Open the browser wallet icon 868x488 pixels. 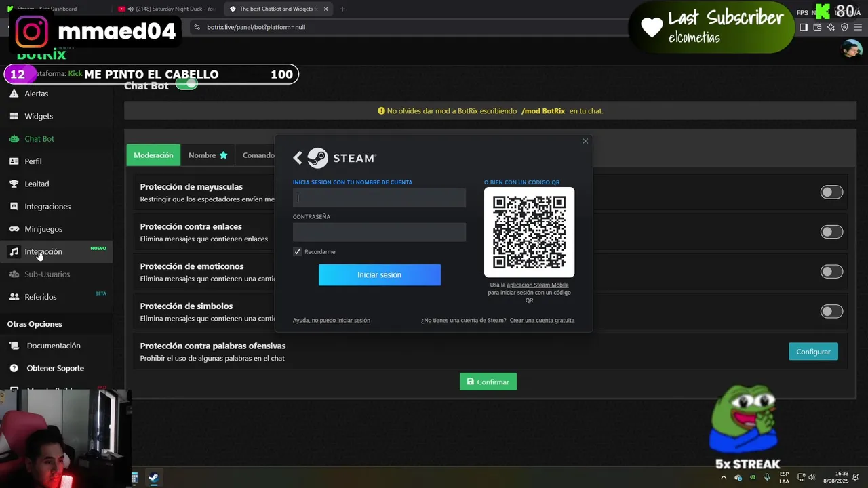(x=817, y=27)
